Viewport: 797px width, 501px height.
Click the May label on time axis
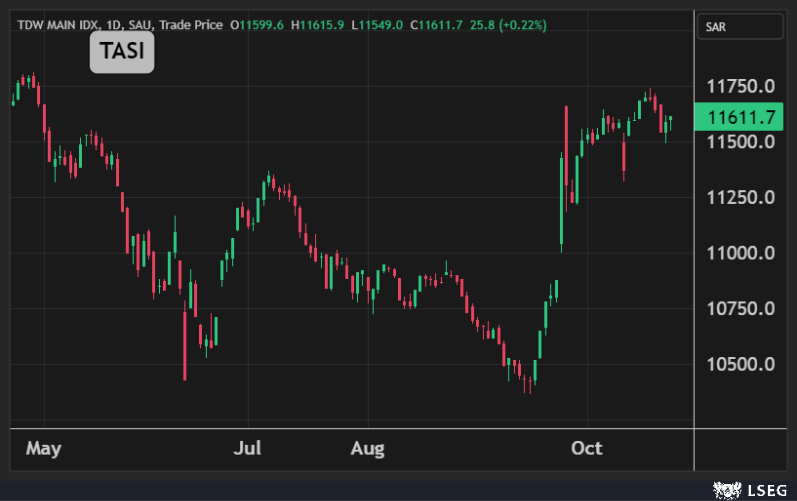tap(43, 448)
